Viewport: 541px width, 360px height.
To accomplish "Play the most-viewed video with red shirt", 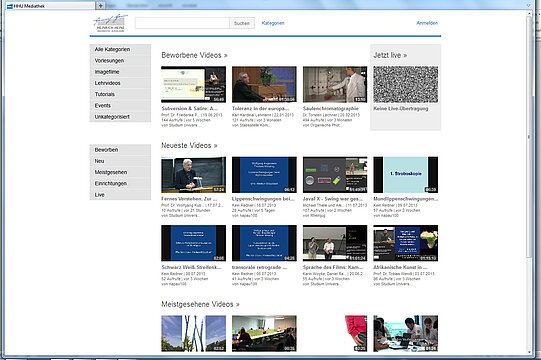I will [x=335, y=333].
